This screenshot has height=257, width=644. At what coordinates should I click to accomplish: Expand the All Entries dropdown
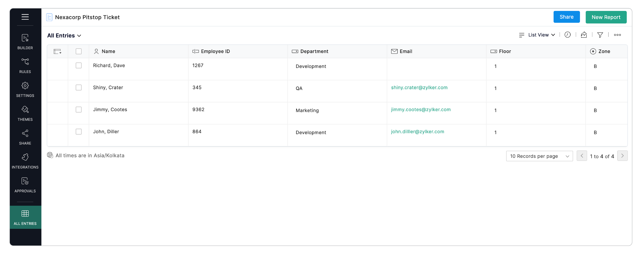tap(64, 36)
